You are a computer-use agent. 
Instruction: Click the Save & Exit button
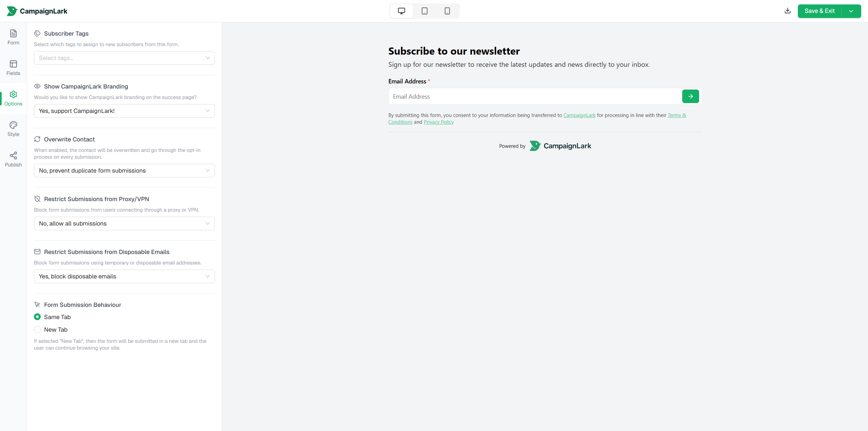pyautogui.click(x=820, y=11)
